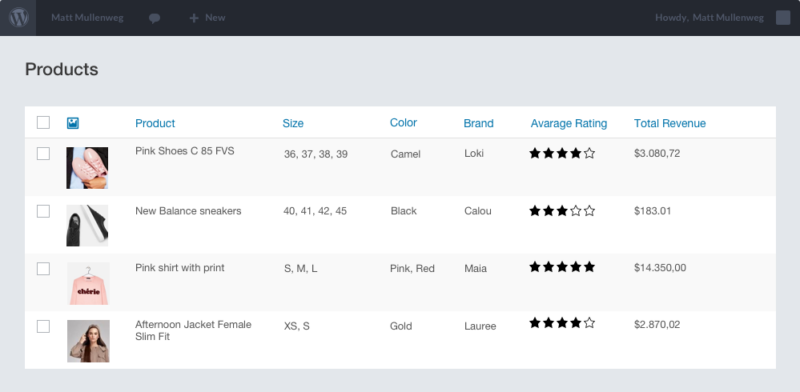The width and height of the screenshot is (800, 392).
Task: Click the five-star rating of Pink shirt
Action: (x=562, y=266)
